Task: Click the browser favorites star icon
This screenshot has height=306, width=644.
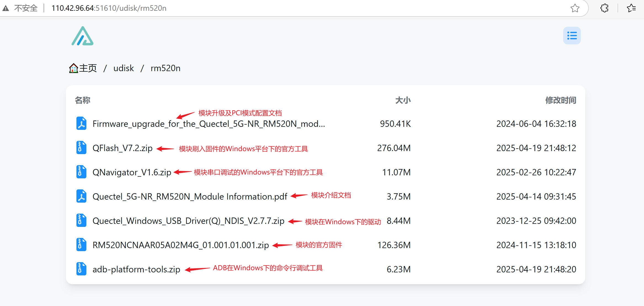Action: click(575, 8)
